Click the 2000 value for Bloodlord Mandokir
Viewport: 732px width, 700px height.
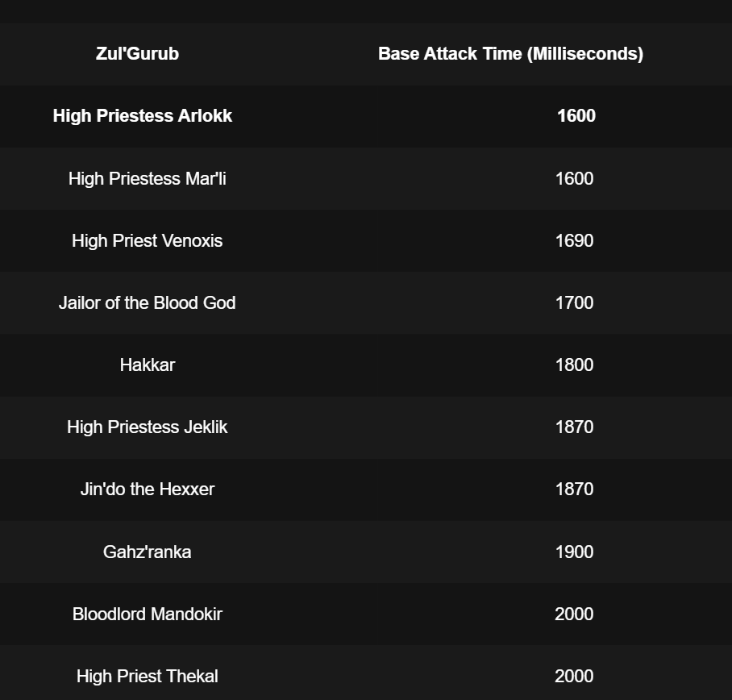click(x=574, y=614)
